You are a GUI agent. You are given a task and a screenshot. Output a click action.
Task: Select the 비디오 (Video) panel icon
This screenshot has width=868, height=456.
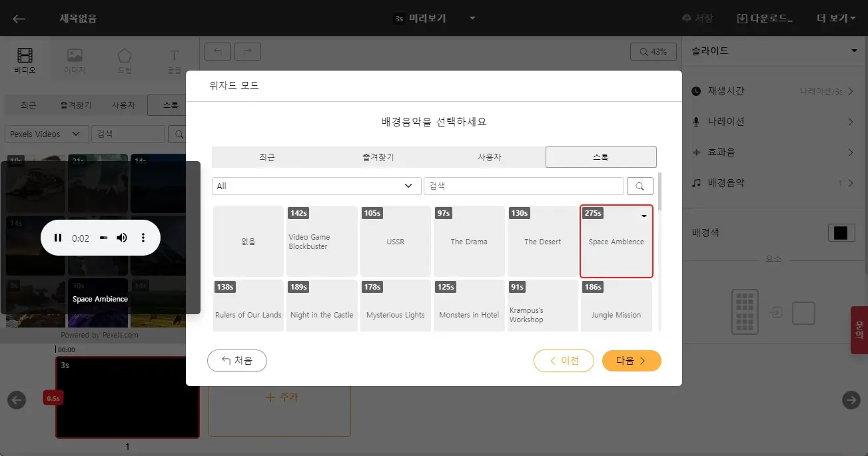tap(24, 60)
